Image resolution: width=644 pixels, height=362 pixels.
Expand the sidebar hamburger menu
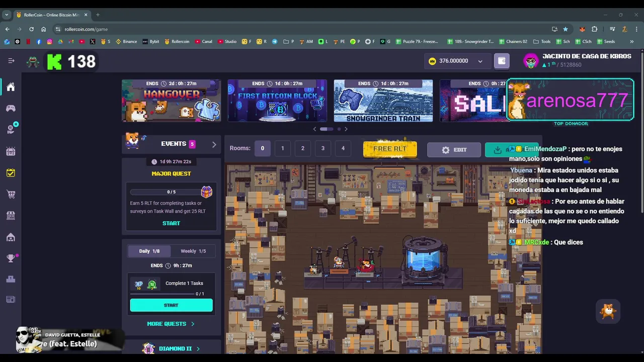click(11, 61)
